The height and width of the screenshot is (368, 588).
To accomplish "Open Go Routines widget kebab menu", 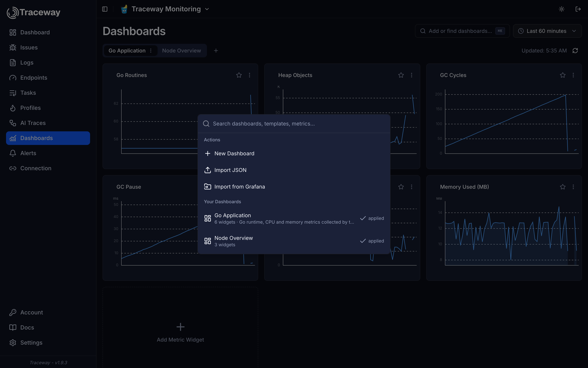I will 250,75.
